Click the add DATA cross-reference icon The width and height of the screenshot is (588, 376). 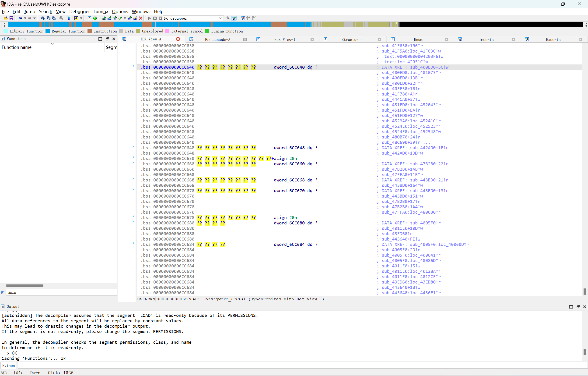click(109, 18)
